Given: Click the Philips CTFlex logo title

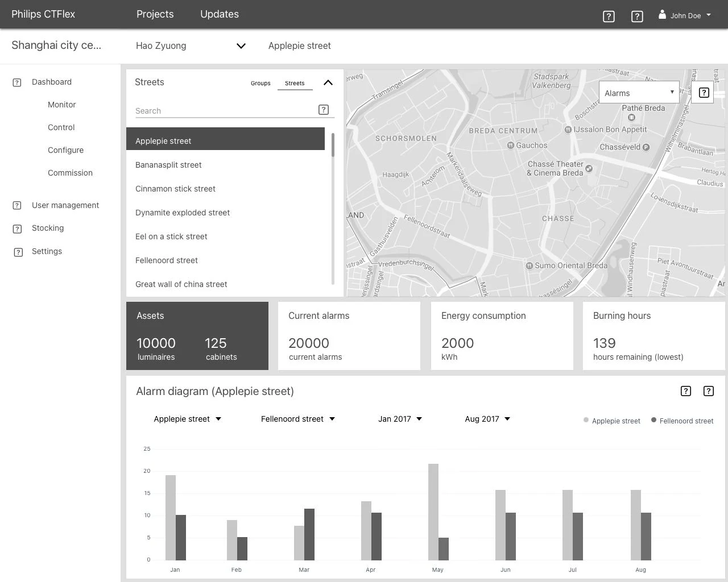Looking at the screenshot, I should pos(43,14).
